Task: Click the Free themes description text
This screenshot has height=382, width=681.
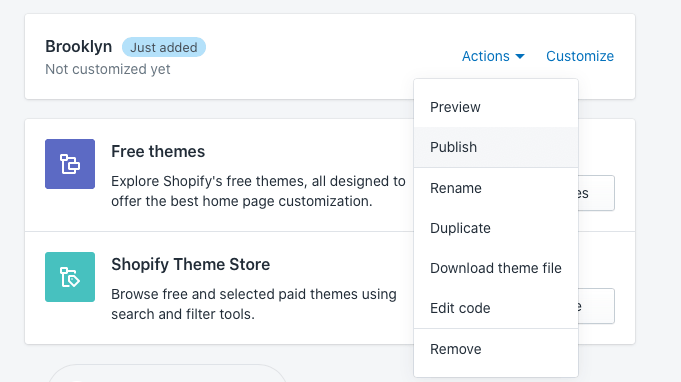Action: point(258,191)
